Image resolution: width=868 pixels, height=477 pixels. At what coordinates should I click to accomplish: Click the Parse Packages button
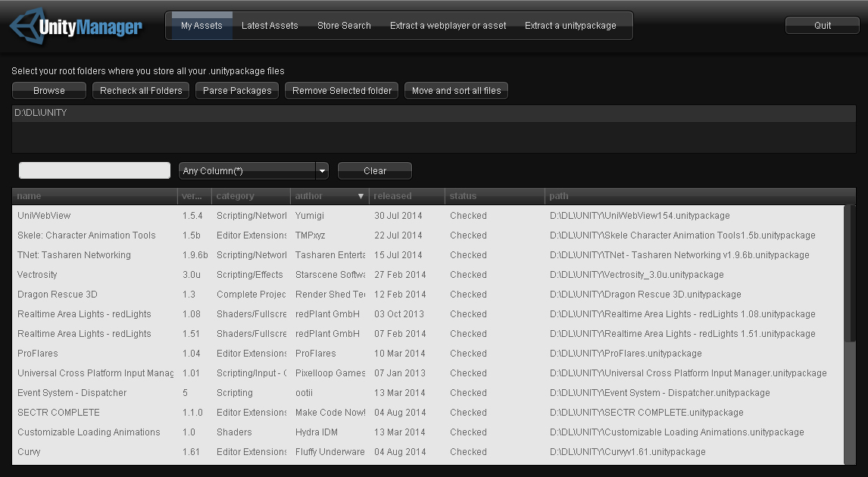click(237, 91)
